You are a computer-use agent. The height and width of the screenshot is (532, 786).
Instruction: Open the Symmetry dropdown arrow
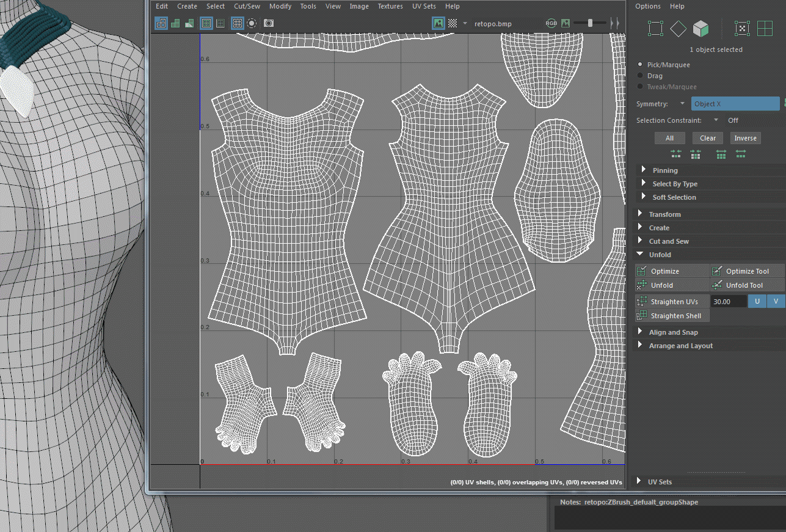point(682,103)
